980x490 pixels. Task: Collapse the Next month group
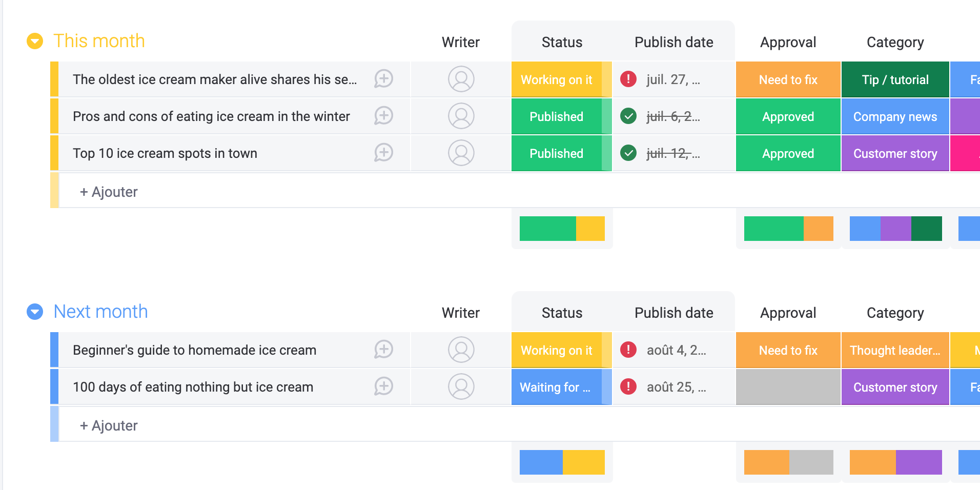(x=35, y=312)
